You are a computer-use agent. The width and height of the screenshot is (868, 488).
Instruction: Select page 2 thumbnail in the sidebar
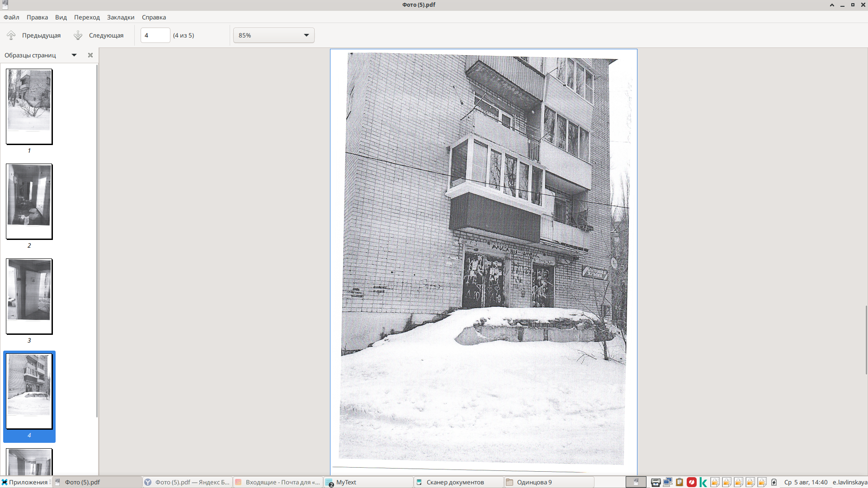29,202
